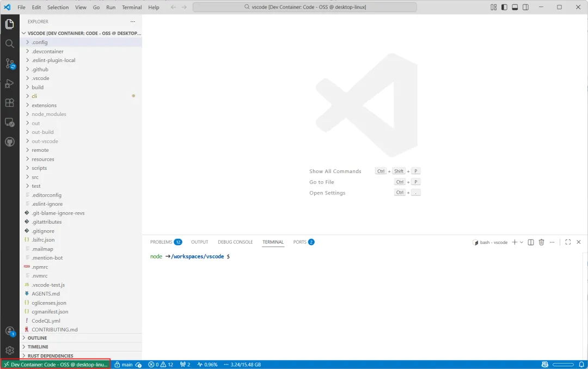
Task: Open the Extensions view icon
Action: point(10,103)
